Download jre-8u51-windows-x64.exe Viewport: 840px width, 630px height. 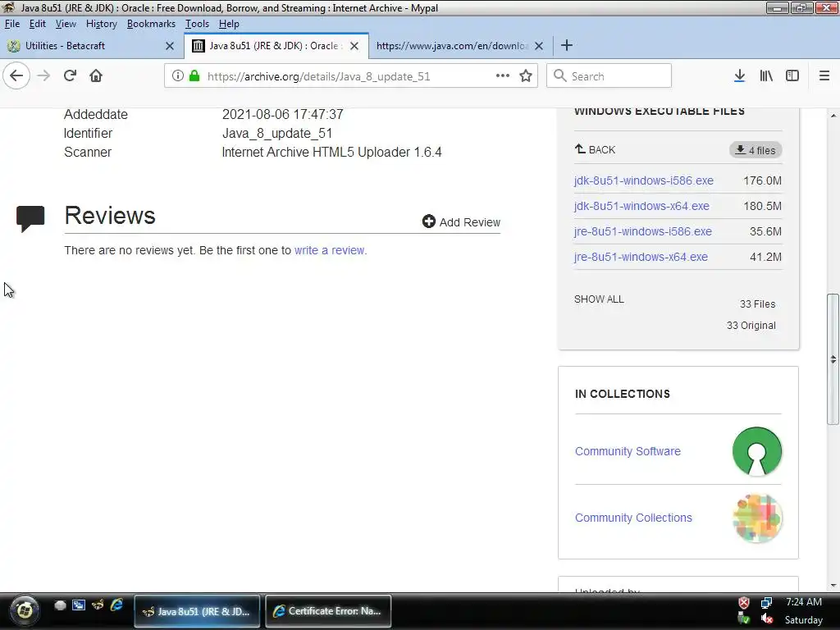coord(641,257)
